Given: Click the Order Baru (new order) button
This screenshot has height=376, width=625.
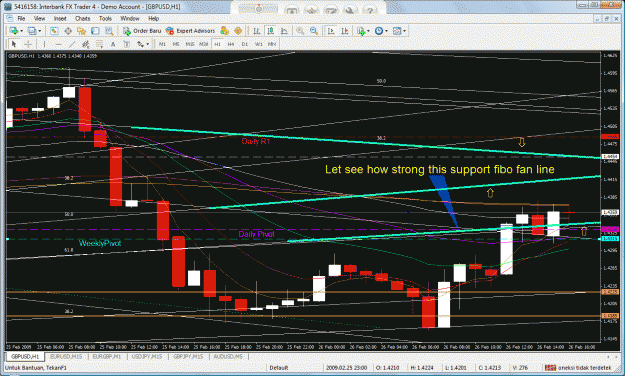Looking at the screenshot, I should 142,31.
